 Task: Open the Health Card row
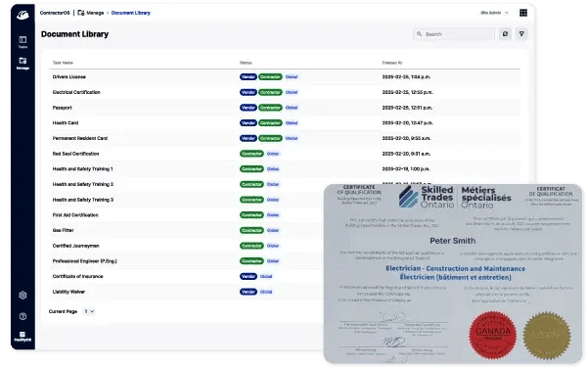click(285, 123)
